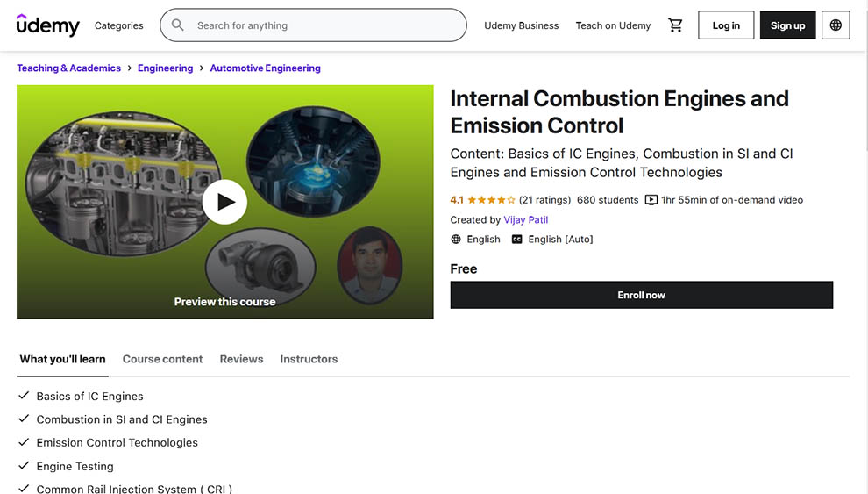Click the closed captions icon

516,240
